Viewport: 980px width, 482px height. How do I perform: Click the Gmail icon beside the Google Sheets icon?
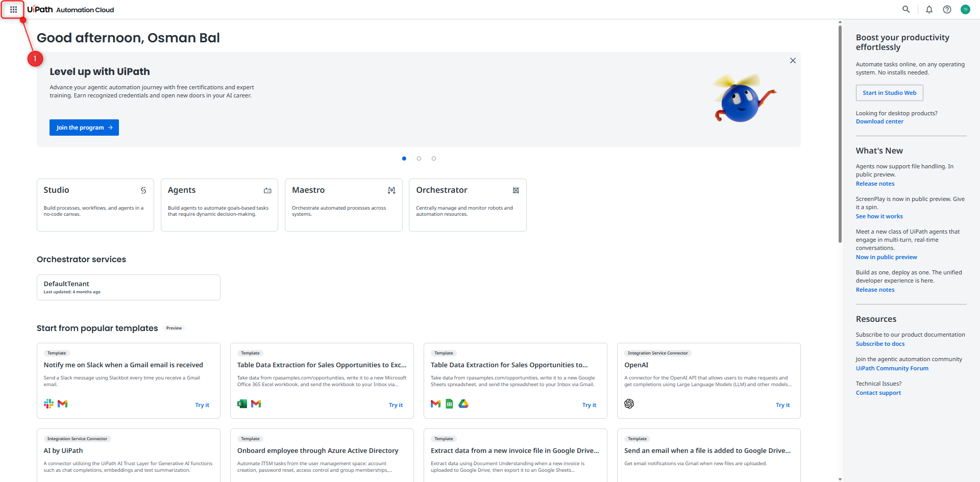point(435,404)
